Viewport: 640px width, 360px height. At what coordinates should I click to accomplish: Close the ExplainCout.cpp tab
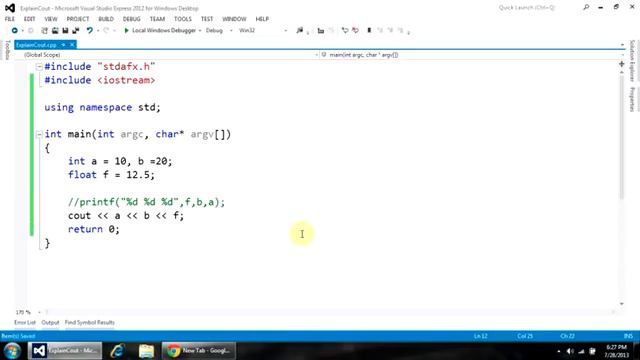click(x=72, y=45)
